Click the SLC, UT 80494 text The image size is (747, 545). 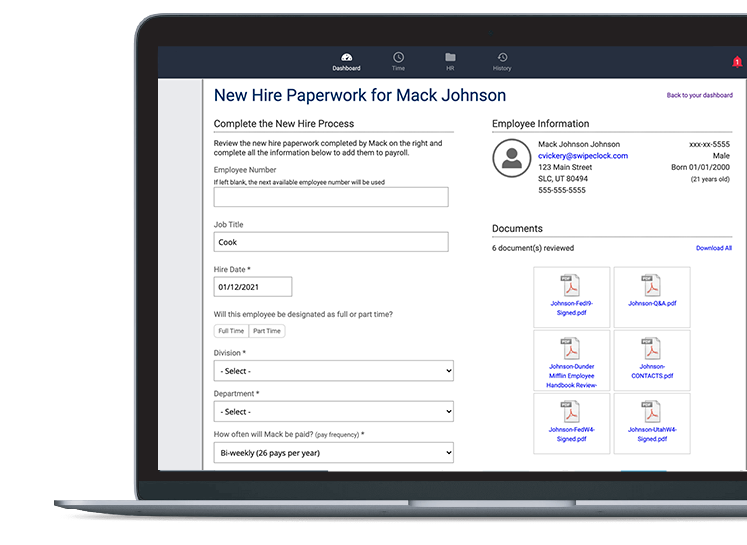tap(563, 179)
